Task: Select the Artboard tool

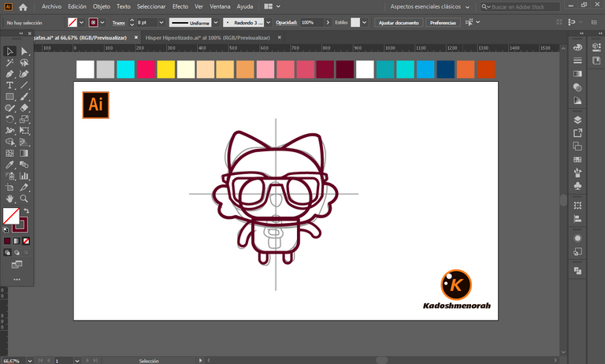Action: 9,188
